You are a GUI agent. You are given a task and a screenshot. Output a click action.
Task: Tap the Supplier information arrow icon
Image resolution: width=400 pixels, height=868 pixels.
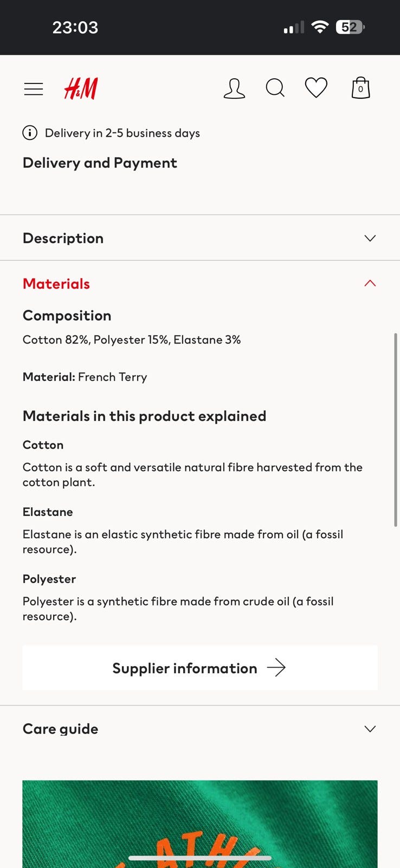(x=276, y=667)
